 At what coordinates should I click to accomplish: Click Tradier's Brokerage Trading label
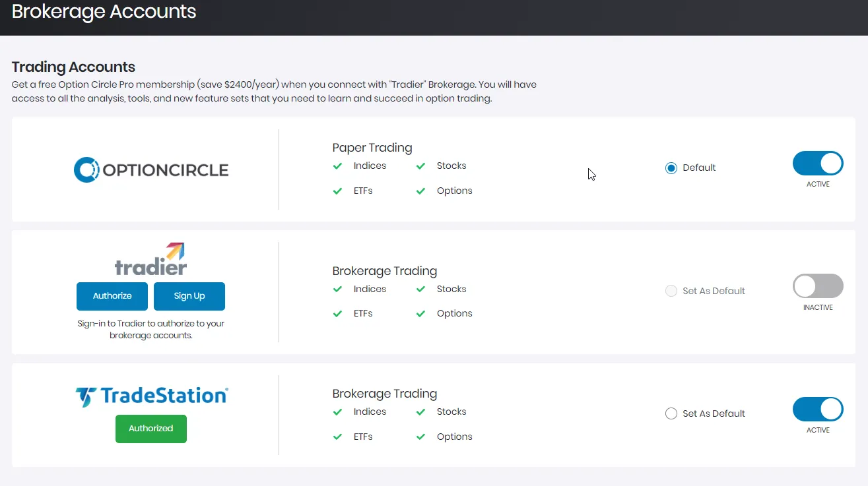(385, 271)
